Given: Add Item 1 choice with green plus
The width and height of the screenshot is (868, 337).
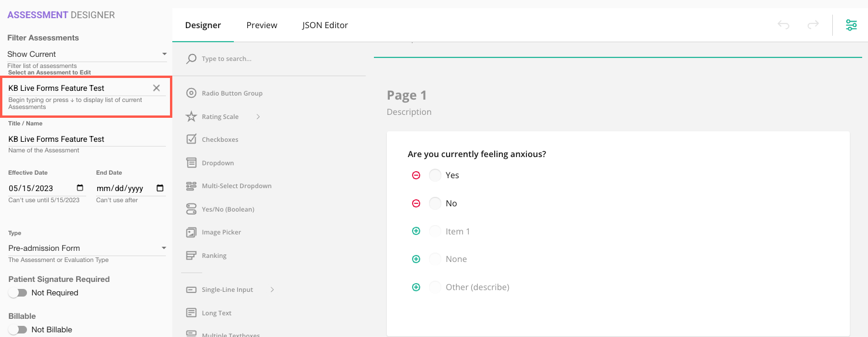Looking at the screenshot, I should click(x=416, y=232).
